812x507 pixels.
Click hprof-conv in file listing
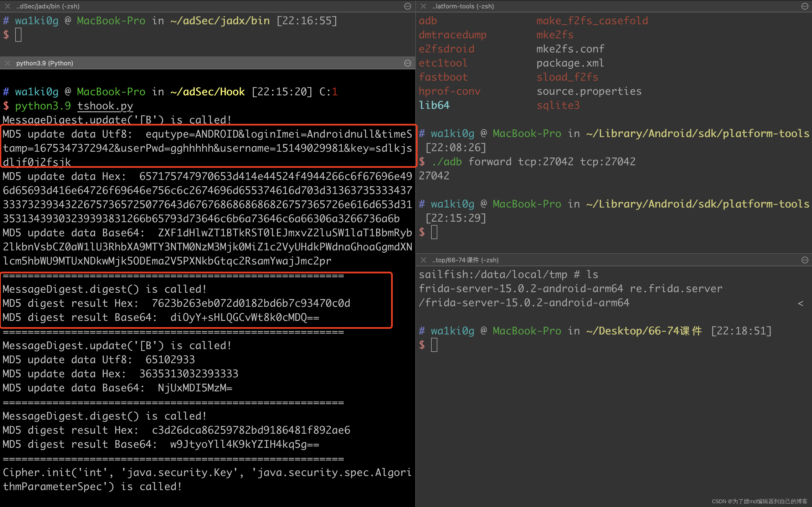click(449, 91)
